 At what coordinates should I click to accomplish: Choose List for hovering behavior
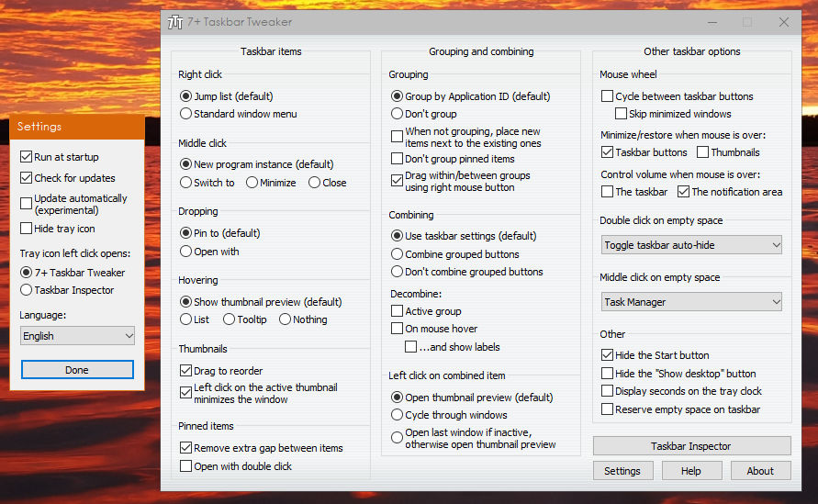click(194, 319)
